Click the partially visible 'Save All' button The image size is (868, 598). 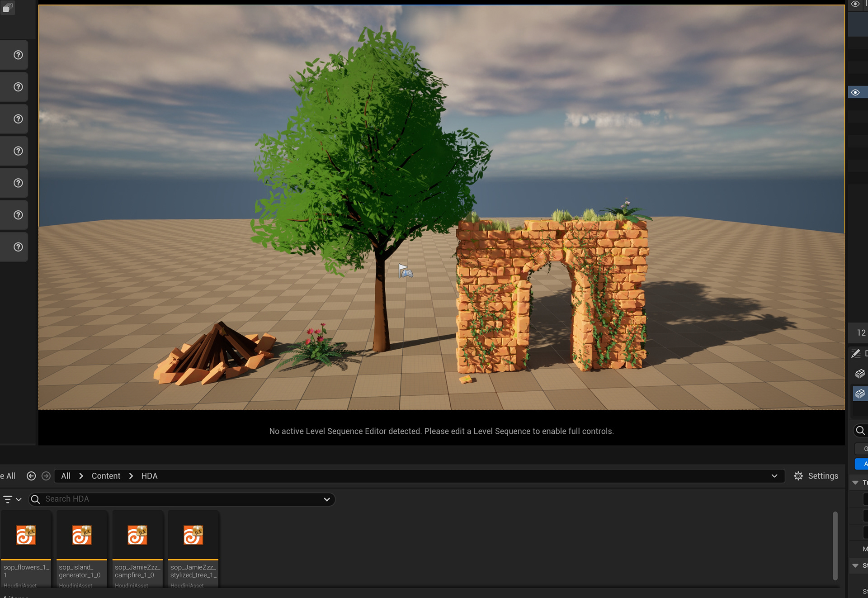(8, 476)
